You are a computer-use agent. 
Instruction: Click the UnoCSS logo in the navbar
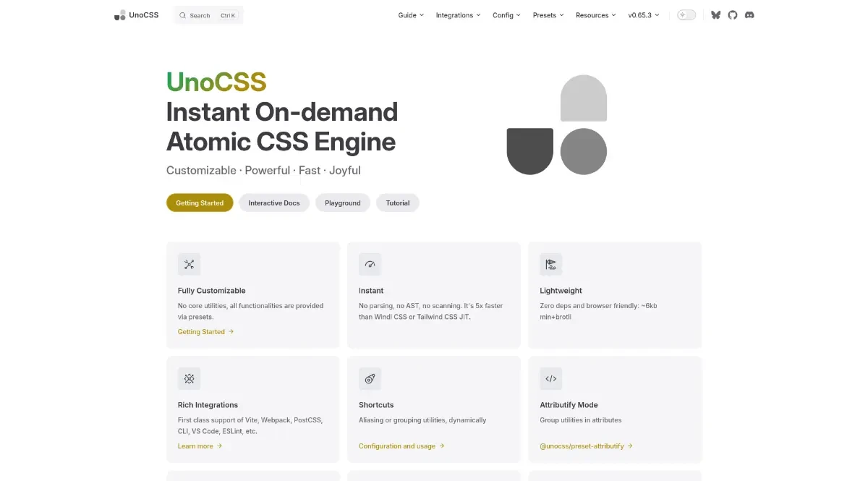136,15
